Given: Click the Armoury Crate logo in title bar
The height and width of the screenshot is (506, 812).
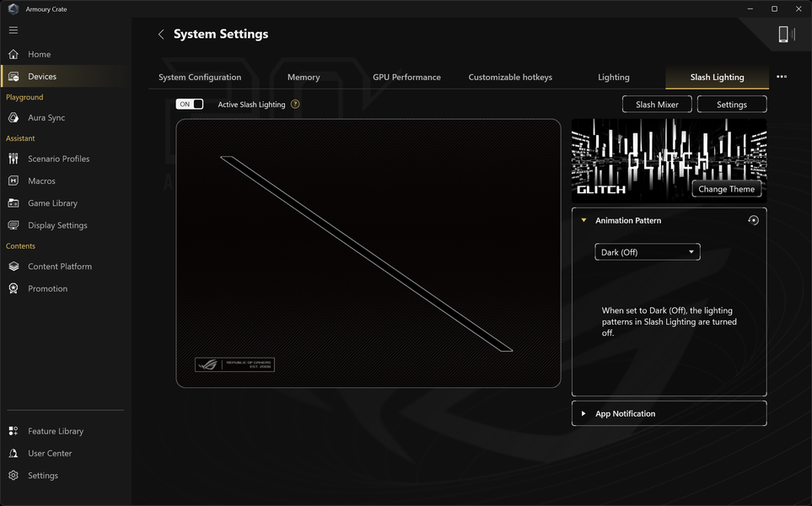Looking at the screenshot, I should (13, 8).
